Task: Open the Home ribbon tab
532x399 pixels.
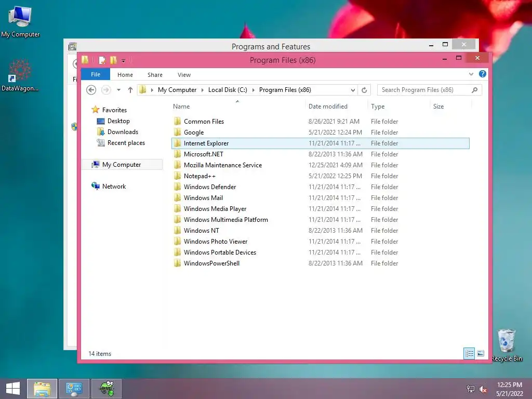Action: 125,75
